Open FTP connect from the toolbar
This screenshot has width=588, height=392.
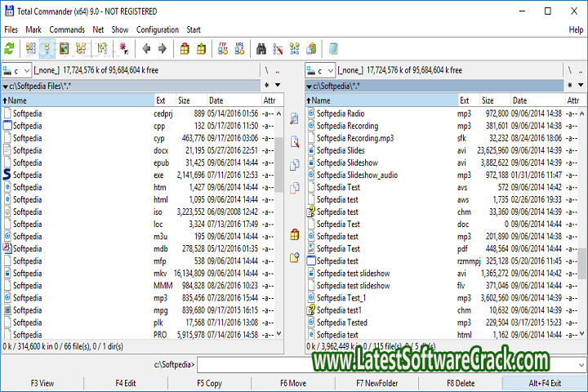[x=222, y=49]
